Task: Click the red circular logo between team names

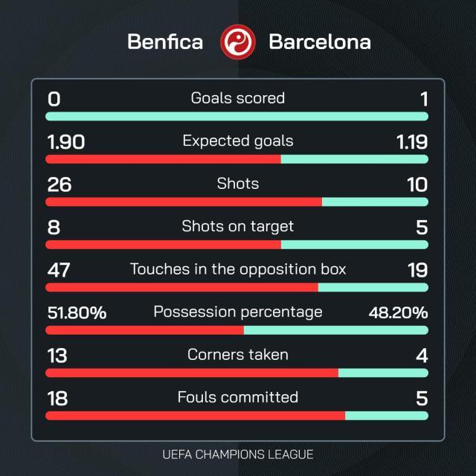Action: tap(238, 41)
